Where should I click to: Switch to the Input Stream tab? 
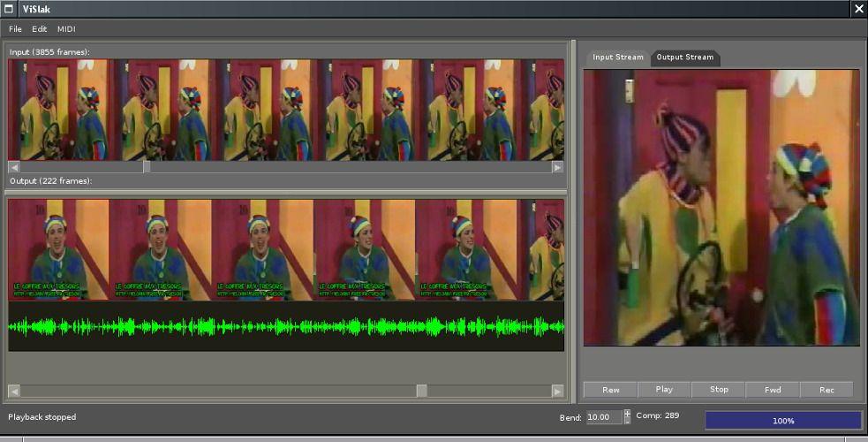point(618,57)
